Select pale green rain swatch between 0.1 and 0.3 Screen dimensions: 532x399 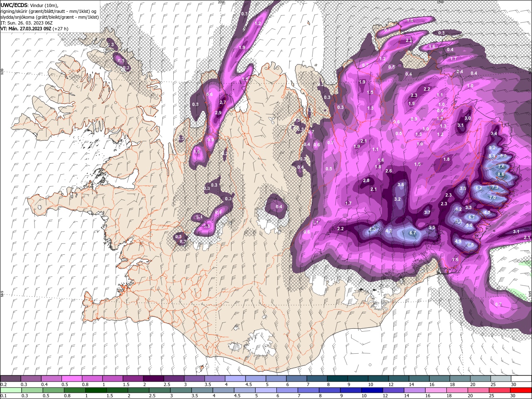click(11, 390)
